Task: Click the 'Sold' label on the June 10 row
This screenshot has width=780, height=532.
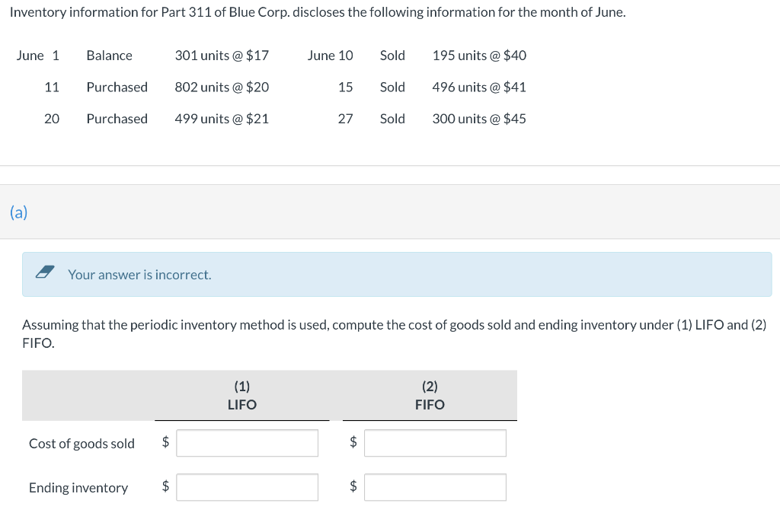Action: (x=392, y=56)
